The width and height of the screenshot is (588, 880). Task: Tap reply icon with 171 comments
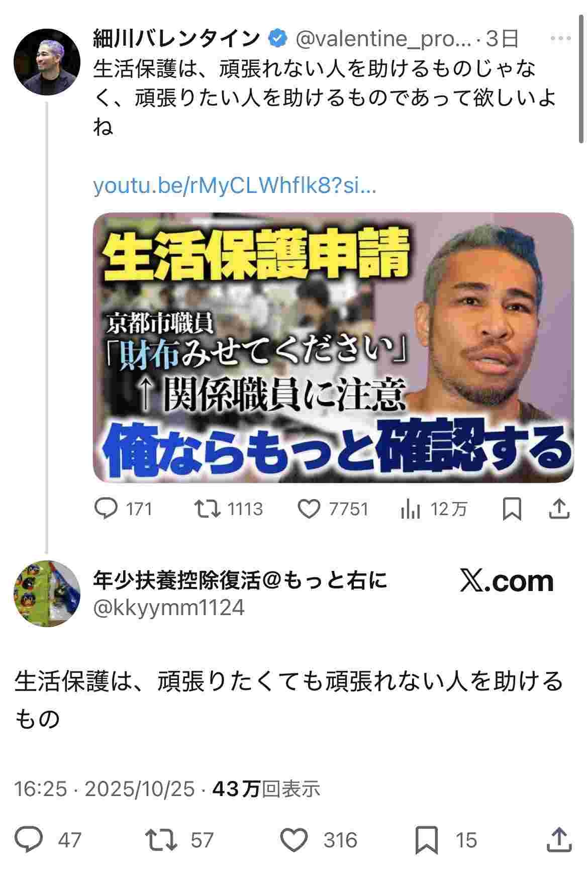coord(106,509)
